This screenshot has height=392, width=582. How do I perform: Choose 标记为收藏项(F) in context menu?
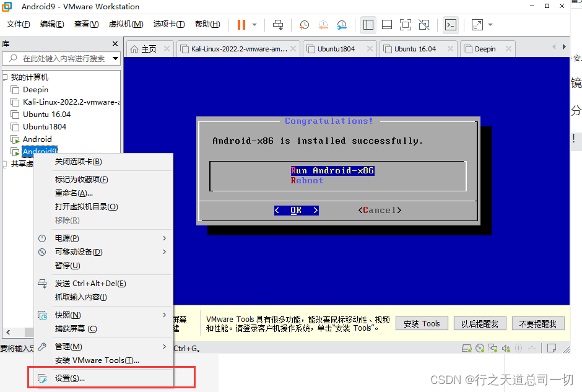(103, 180)
